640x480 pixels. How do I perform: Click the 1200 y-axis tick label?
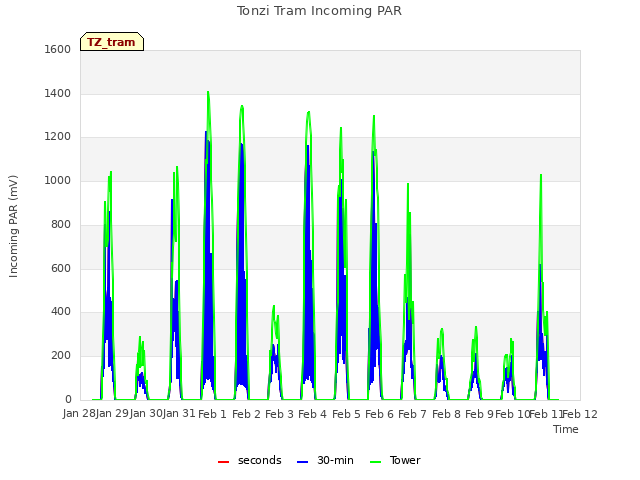tap(58, 137)
